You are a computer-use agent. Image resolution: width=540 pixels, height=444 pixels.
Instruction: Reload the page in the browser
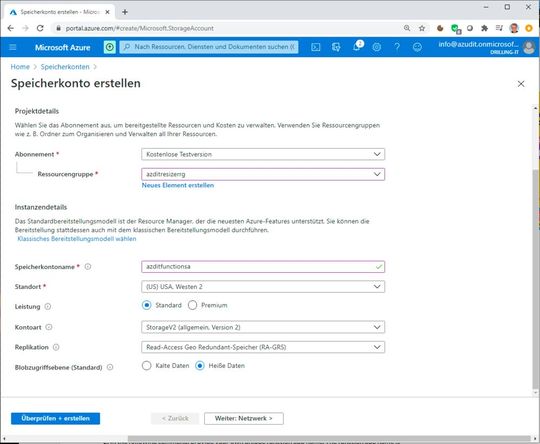coord(40,28)
